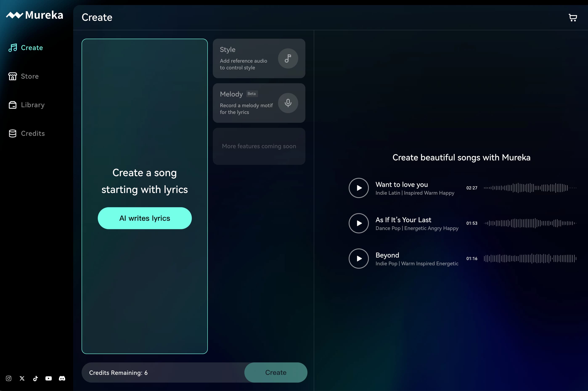The image size is (588, 391).
Task: Play the Beyond track
Action: (358, 258)
